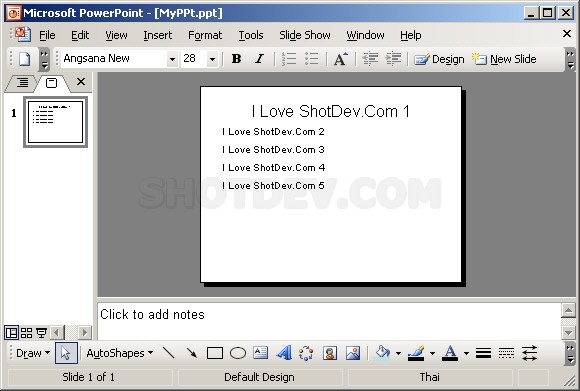
Task: Open the Angsana New font dropdown
Action: pos(172,59)
